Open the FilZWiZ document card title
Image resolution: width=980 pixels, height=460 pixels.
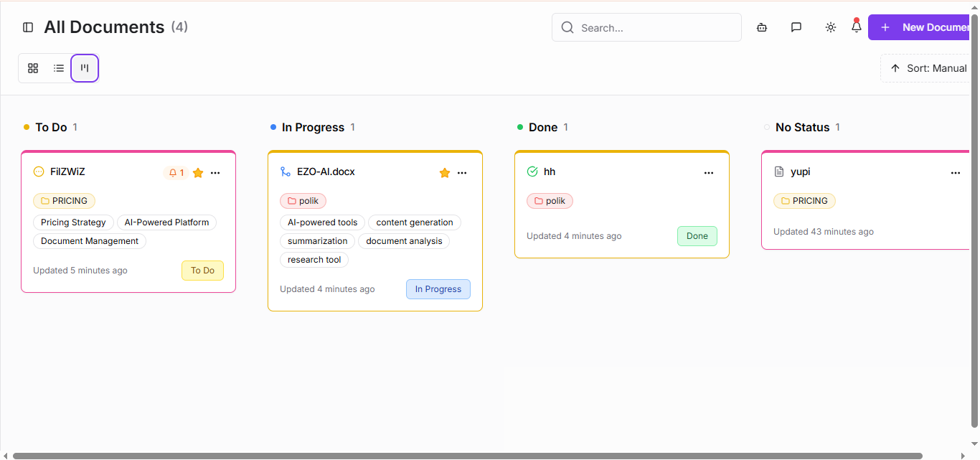tap(67, 172)
